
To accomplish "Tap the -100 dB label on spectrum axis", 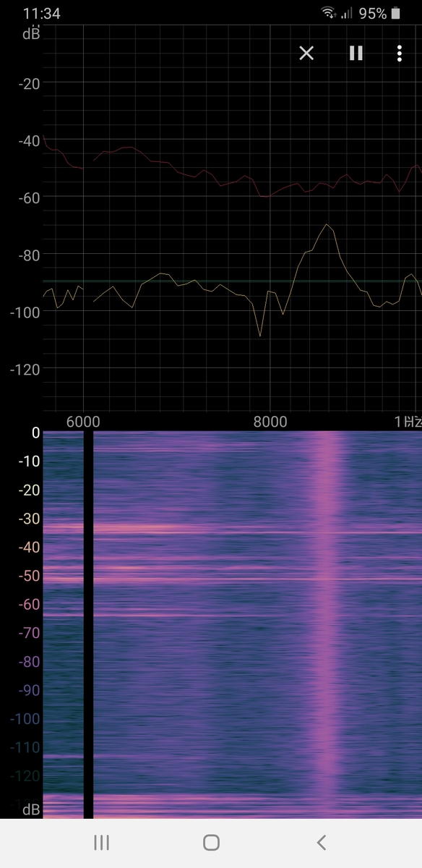I will [26, 311].
